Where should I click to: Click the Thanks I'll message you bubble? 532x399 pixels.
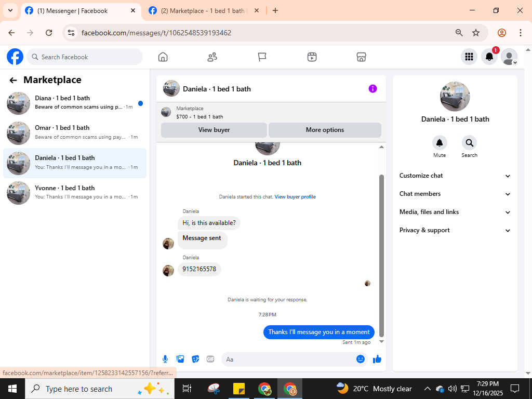[x=318, y=332]
